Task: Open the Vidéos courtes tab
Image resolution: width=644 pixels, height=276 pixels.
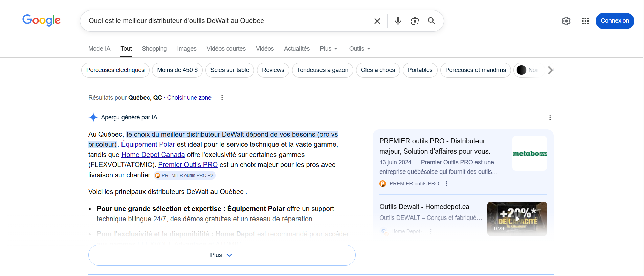Action: tap(226, 49)
